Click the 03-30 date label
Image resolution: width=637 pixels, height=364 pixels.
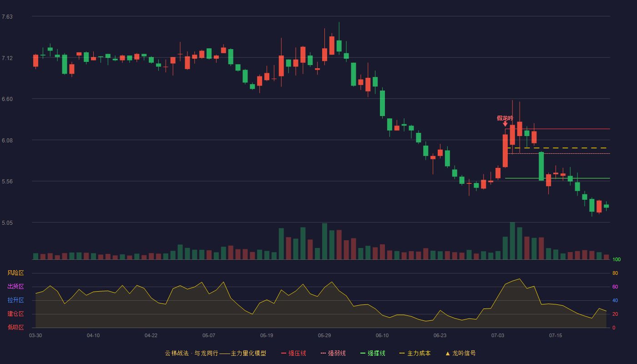(35, 335)
